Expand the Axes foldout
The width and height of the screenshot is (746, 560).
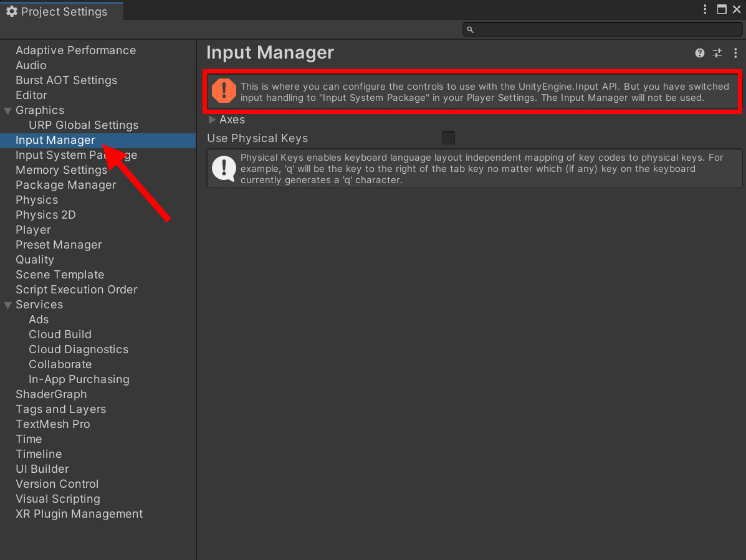point(212,120)
